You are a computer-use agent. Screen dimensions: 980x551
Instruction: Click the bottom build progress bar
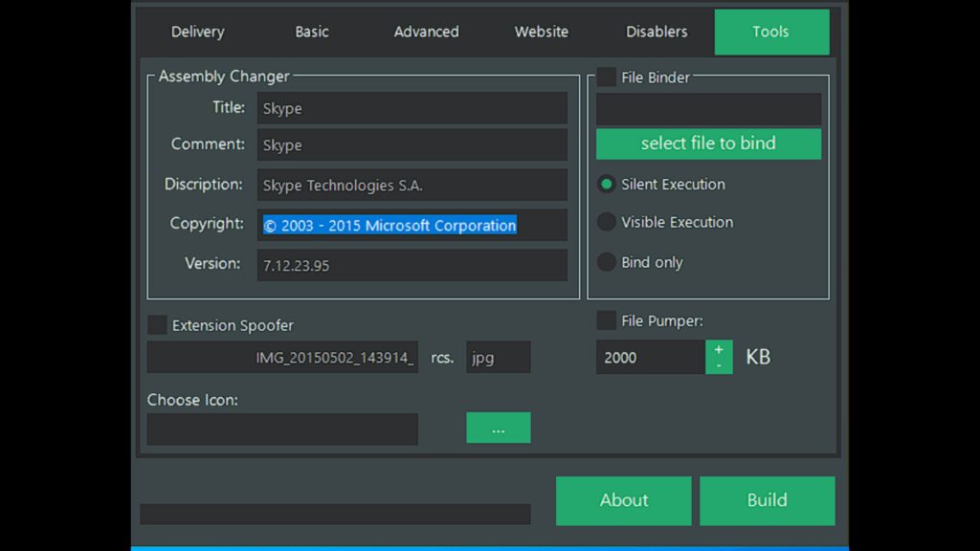(x=335, y=514)
